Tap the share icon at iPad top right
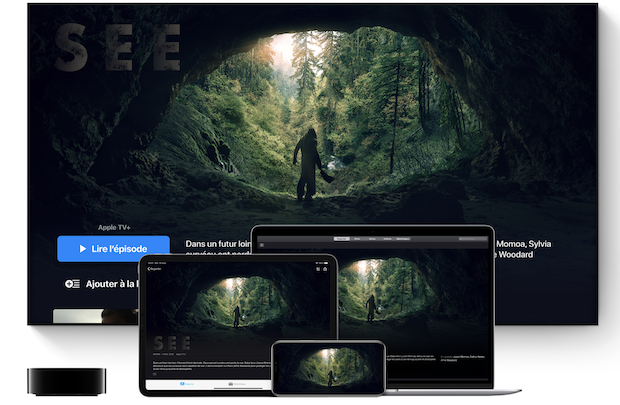The width and height of the screenshot is (620, 405). tap(326, 268)
